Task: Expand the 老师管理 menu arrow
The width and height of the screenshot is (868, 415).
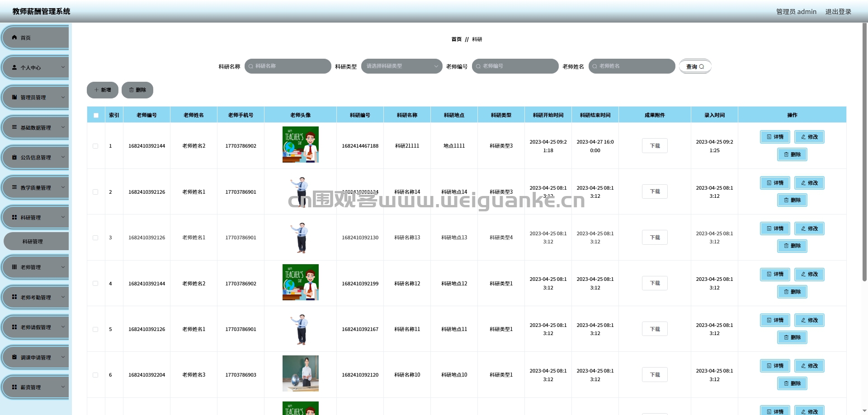Action: (x=63, y=267)
